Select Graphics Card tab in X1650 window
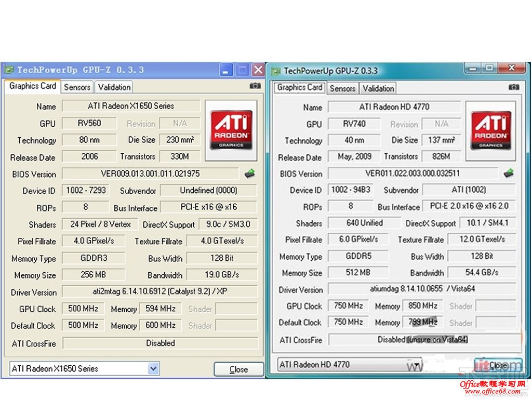Image resolution: width=532 pixels, height=399 pixels. (x=33, y=86)
